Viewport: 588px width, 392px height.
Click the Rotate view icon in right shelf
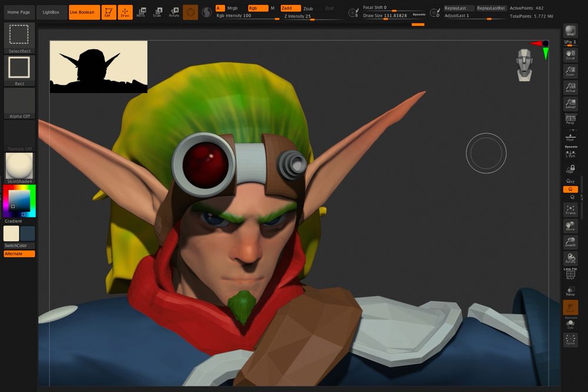click(x=570, y=258)
